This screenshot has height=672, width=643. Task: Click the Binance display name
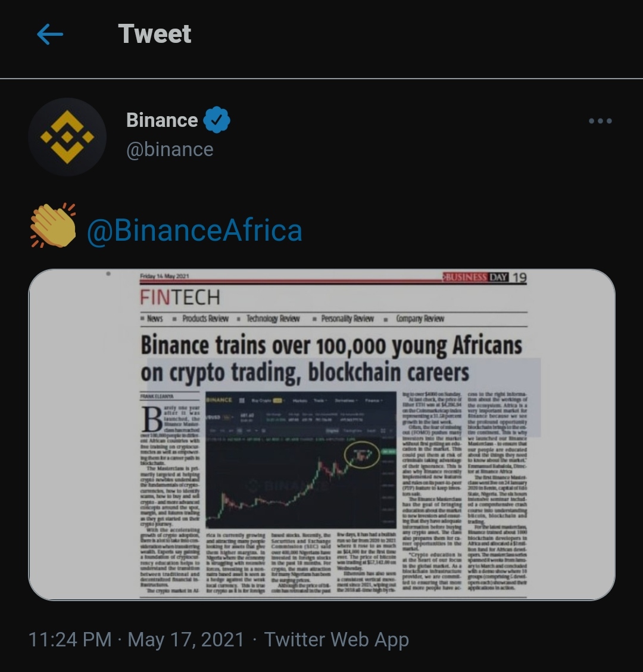(x=162, y=120)
